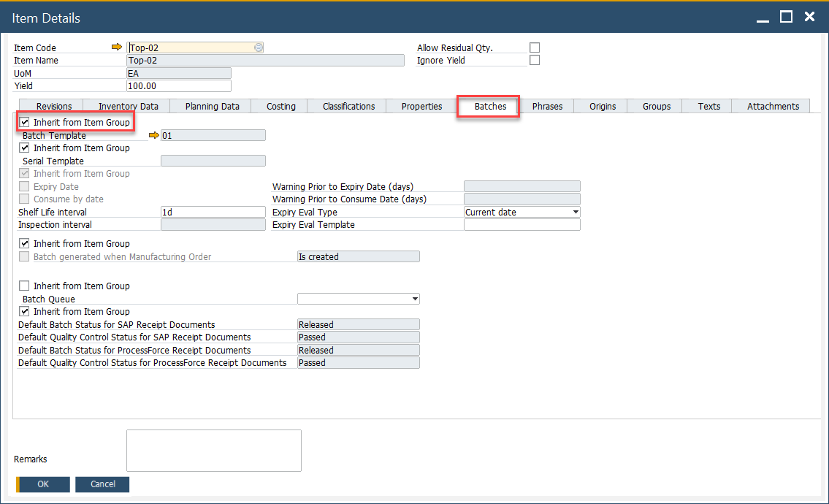Expand the Batch Queue dropdown
The width and height of the screenshot is (829, 504).
click(415, 299)
